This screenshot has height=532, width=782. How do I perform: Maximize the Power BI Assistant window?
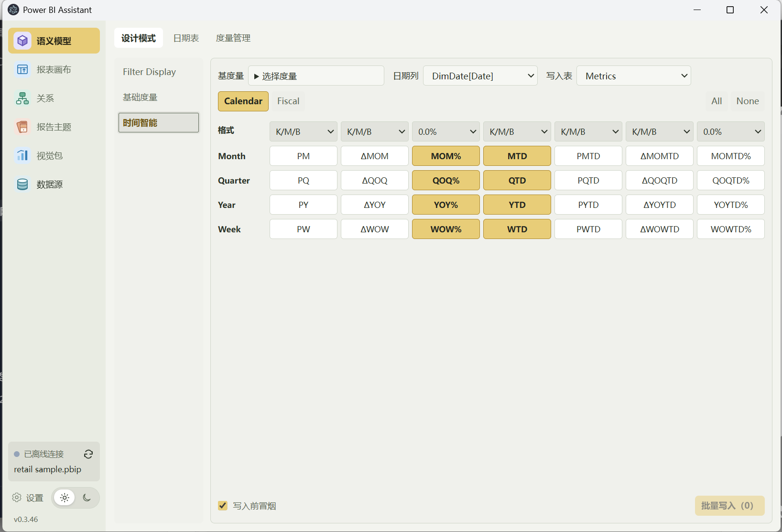[730, 10]
